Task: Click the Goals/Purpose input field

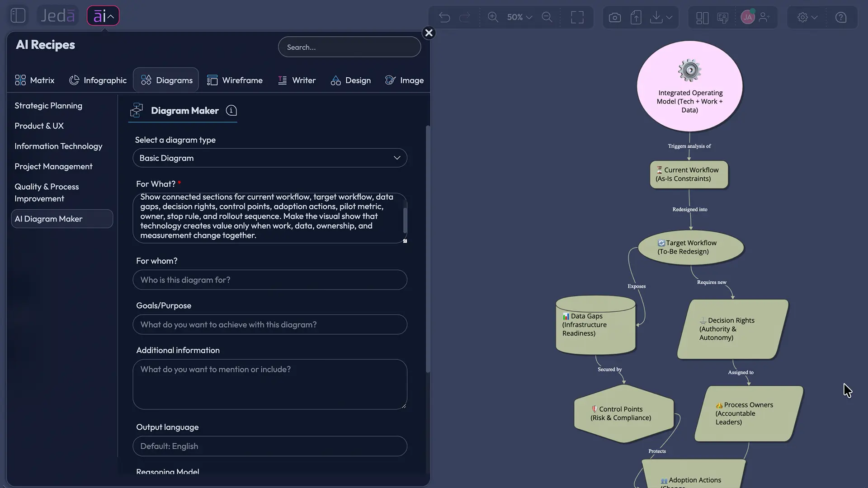Action: click(270, 325)
